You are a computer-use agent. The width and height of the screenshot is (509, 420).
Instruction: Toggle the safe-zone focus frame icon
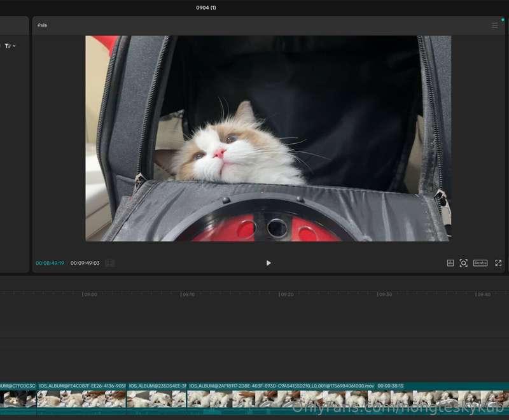click(x=463, y=263)
